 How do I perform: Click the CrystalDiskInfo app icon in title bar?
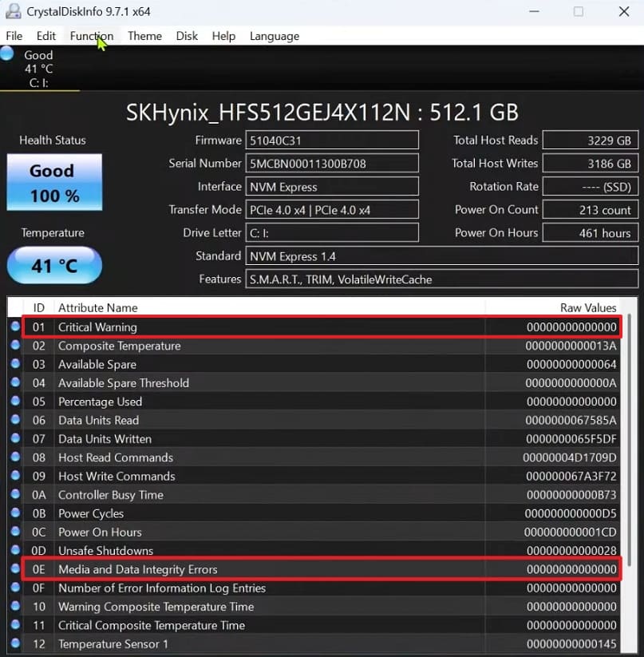coord(14,11)
